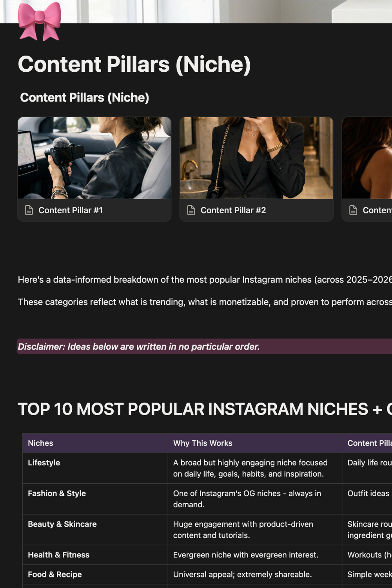392x588 pixels.
Task: Click the pink bow page icon
Action: 40,22
